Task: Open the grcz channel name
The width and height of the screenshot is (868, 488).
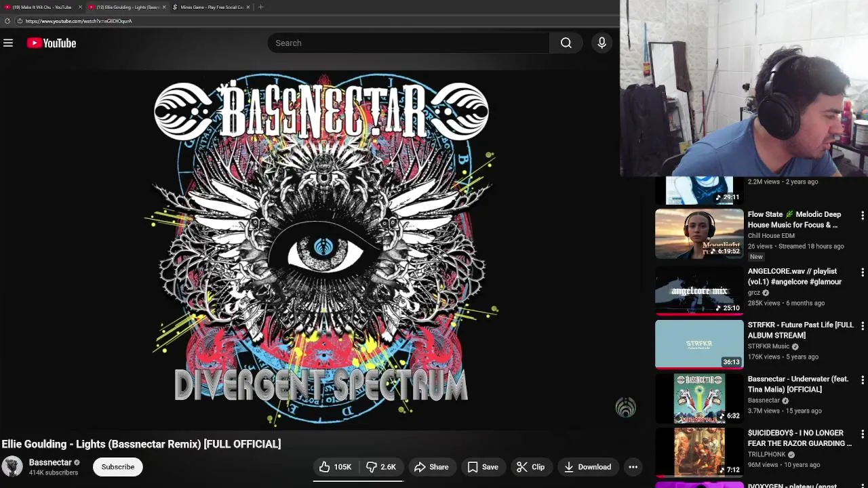Action: (754, 293)
